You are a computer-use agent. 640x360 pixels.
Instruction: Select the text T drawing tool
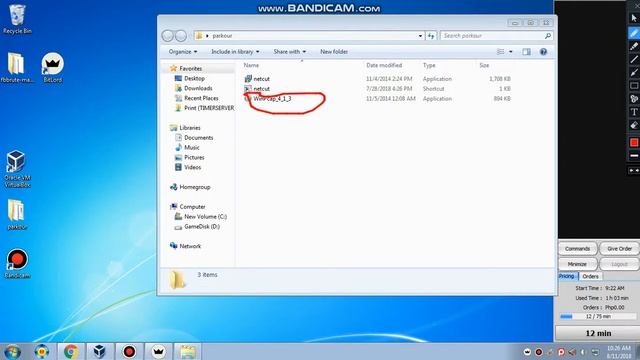pos(634,111)
